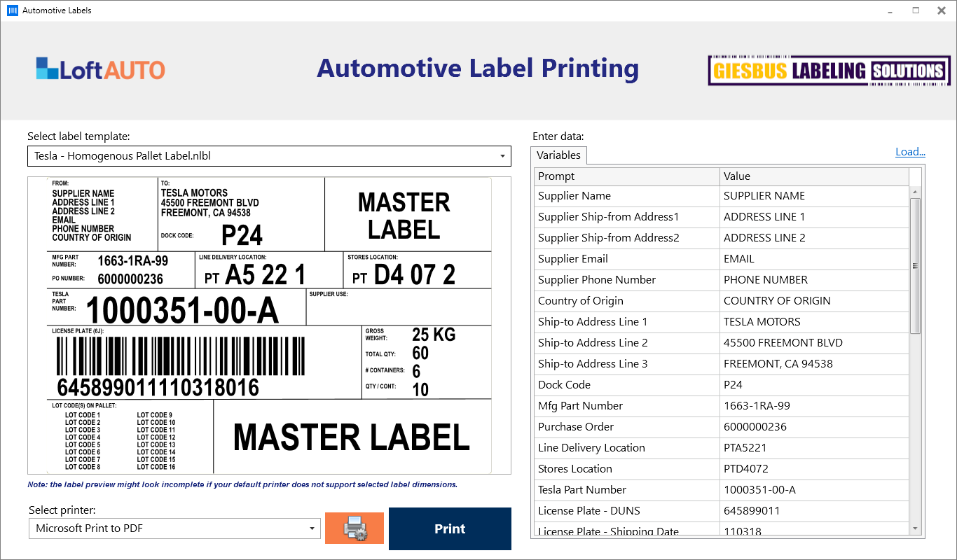Select the 'License Plate - DUNS' prompt text
957x560 pixels.
coord(589,511)
